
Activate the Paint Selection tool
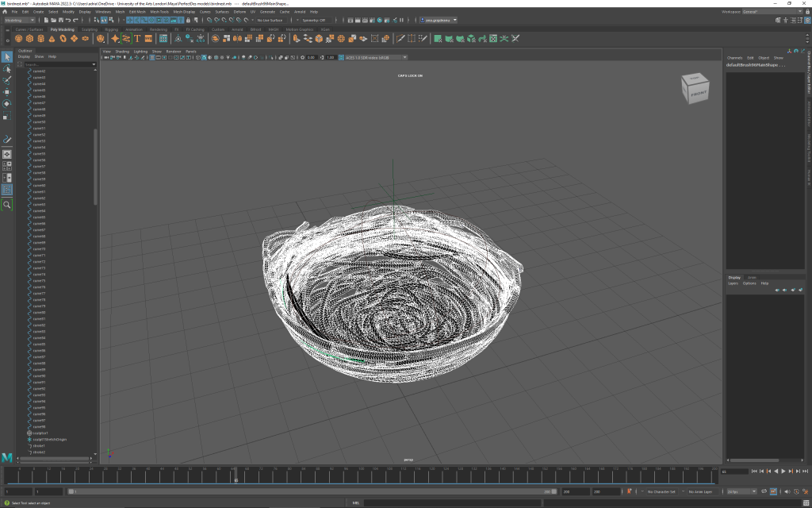(x=6, y=80)
